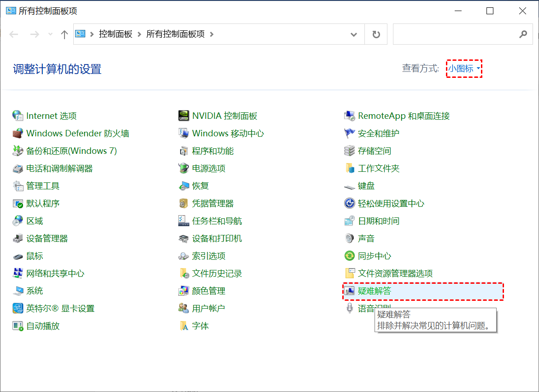Screen dimensions: 539x392
Task: Click the 索引选项 magnifier icon
Action: pos(183,256)
